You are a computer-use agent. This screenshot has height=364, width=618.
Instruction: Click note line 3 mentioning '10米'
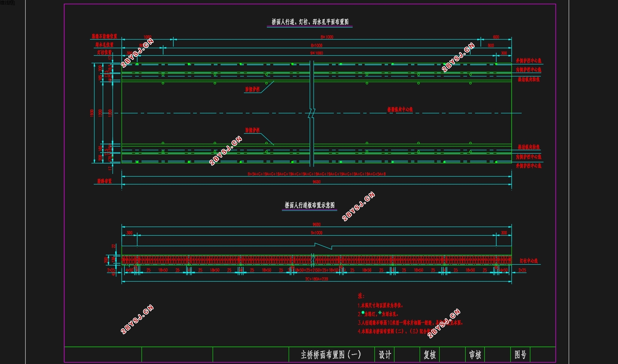pos(410,323)
